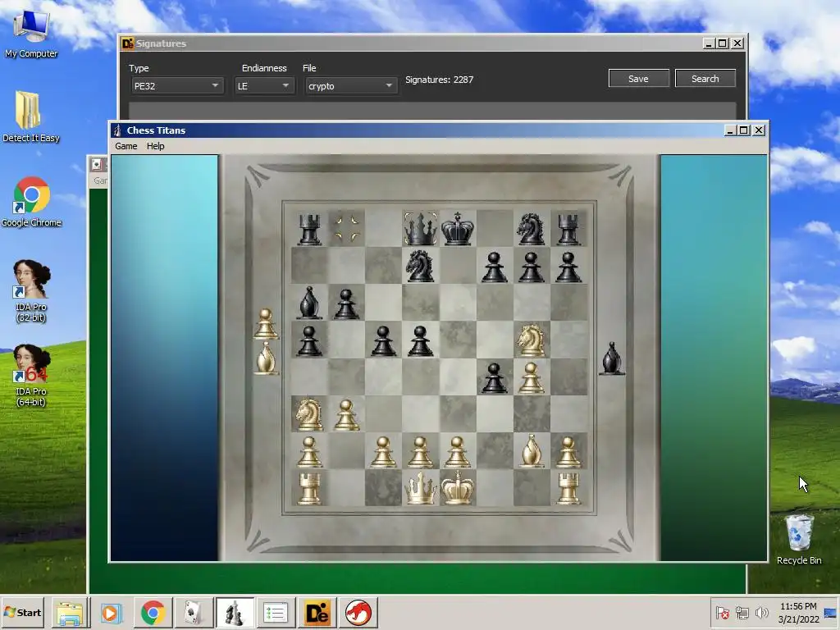Click the white knight on g5
This screenshot has height=630, width=840.
click(531, 340)
